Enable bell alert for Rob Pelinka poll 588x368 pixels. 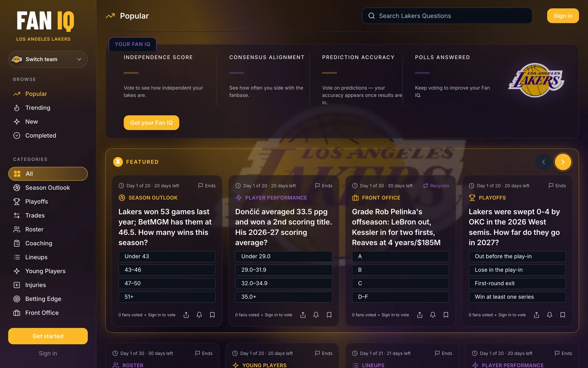point(433,315)
